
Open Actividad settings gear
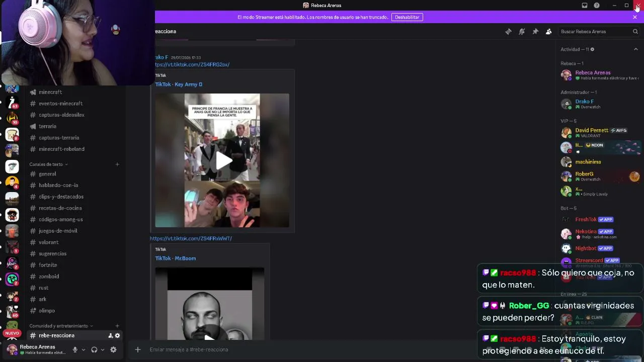pyautogui.click(x=592, y=49)
